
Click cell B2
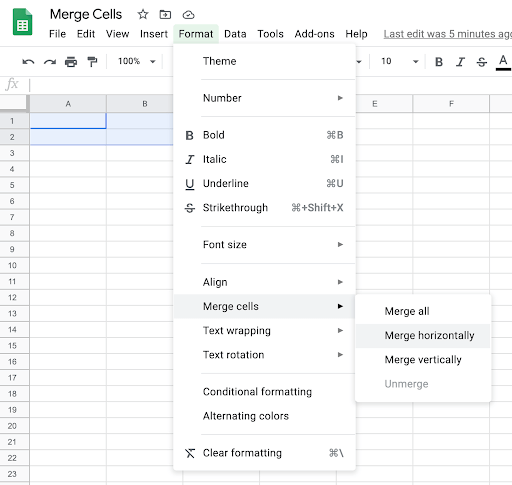click(140, 137)
